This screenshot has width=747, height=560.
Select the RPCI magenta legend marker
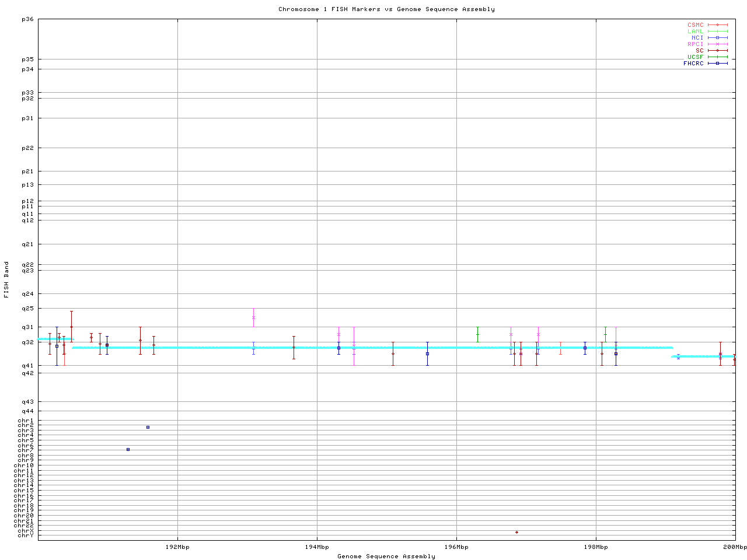point(717,44)
